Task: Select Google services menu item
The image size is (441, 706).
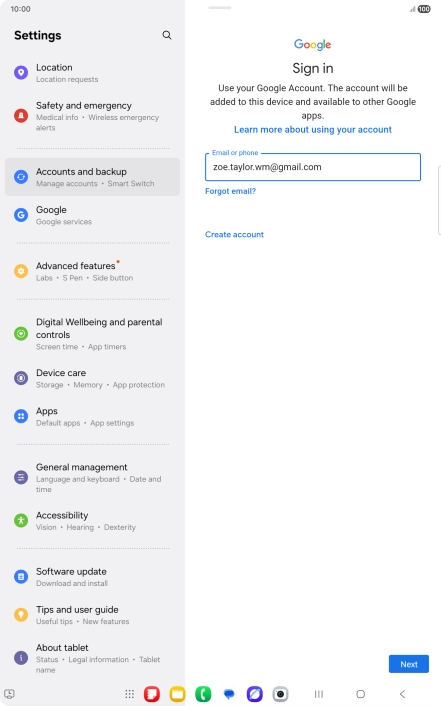Action: pyautogui.click(x=92, y=215)
